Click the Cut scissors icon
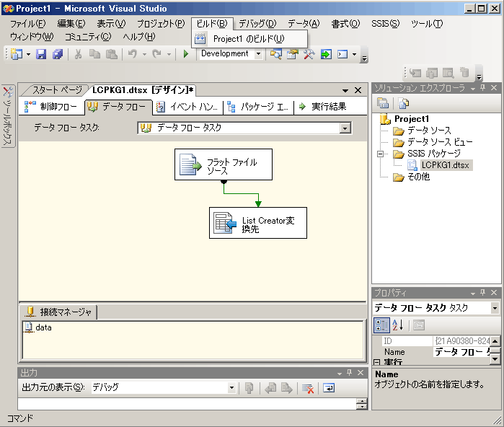 78,54
